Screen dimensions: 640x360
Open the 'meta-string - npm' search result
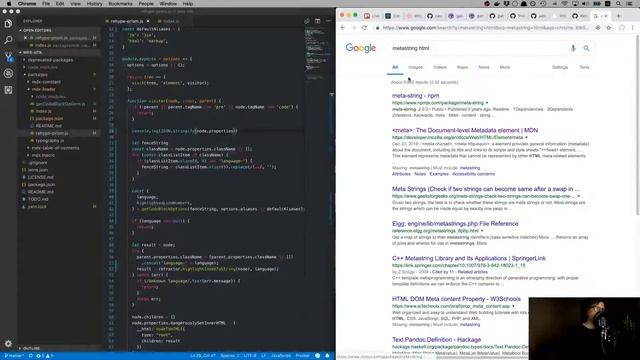click(416, 96)
